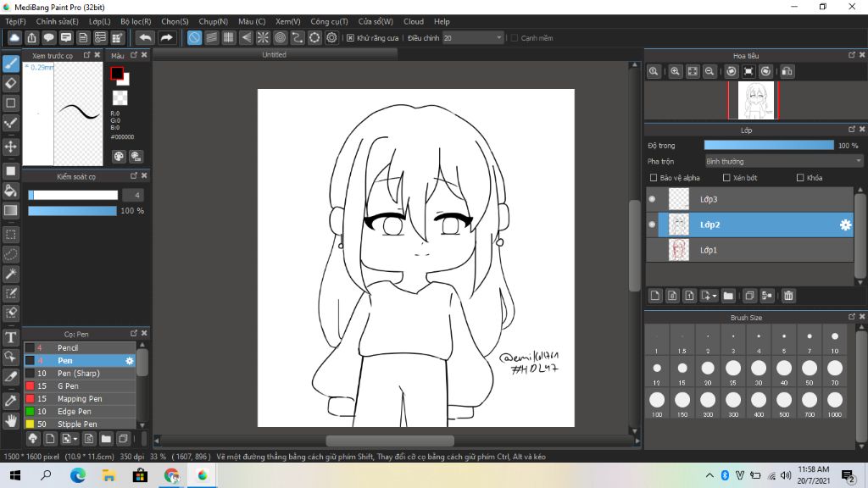Open the Pha trộn blend mode dropdown

click(783, 162)
